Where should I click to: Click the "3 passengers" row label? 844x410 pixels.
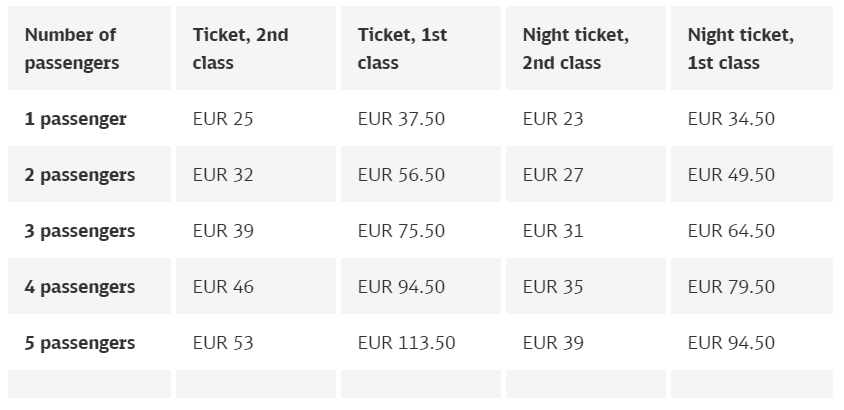point(80,231)
